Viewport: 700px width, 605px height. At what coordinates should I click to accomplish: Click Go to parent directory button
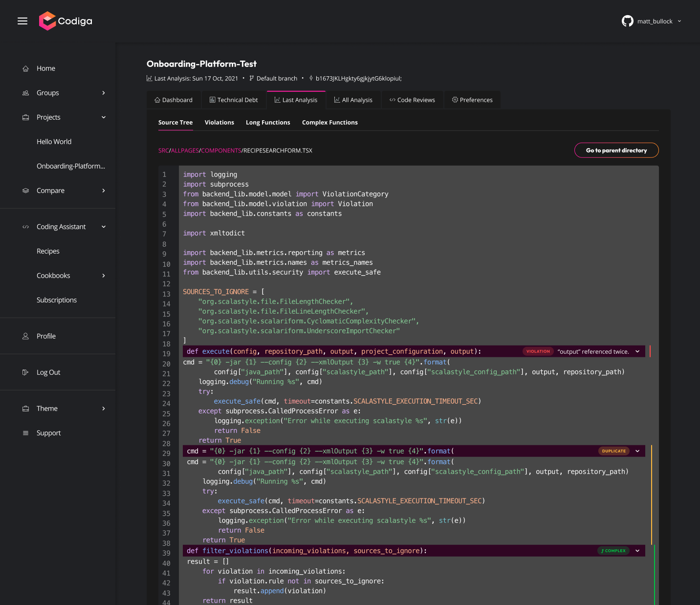(x=616, y=151)
